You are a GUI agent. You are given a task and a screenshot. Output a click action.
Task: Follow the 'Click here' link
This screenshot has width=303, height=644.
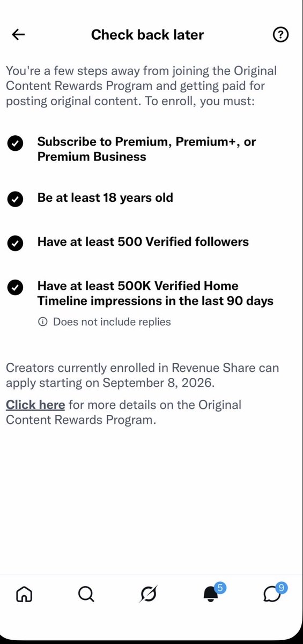tap(35, 405)
